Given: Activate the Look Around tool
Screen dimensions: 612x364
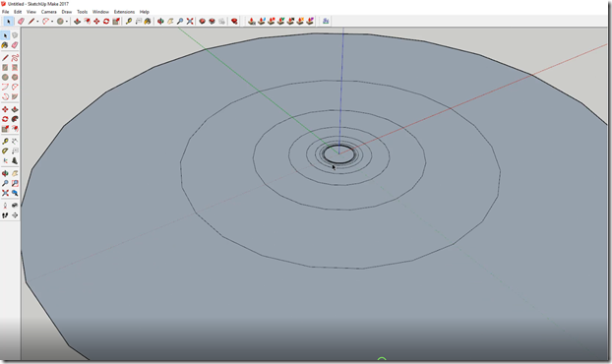Looking at the screenshot, I should [x=15, y=206].
